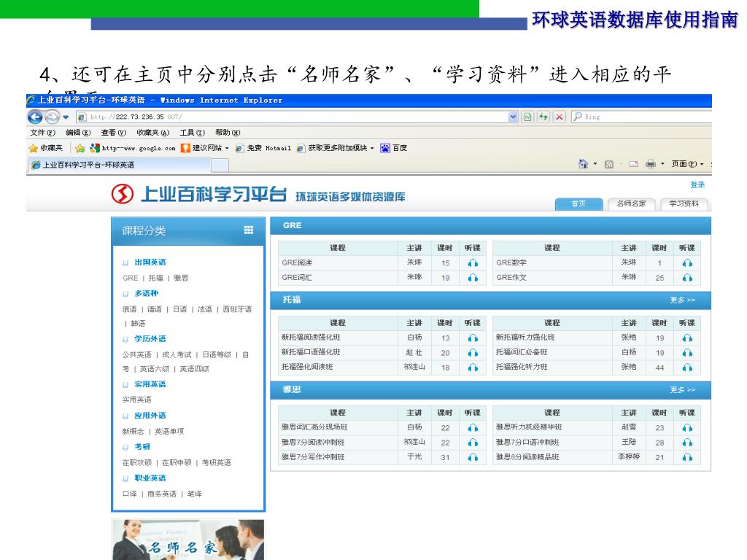Open the 编辑(E) menu
The width and height of the screenshot is (747, 560).
coord(78,133)
